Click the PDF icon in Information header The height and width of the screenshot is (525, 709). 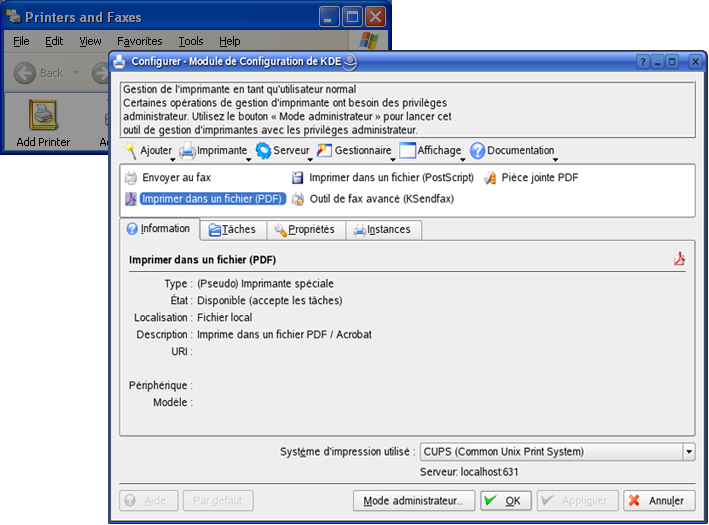click(679, 259)
